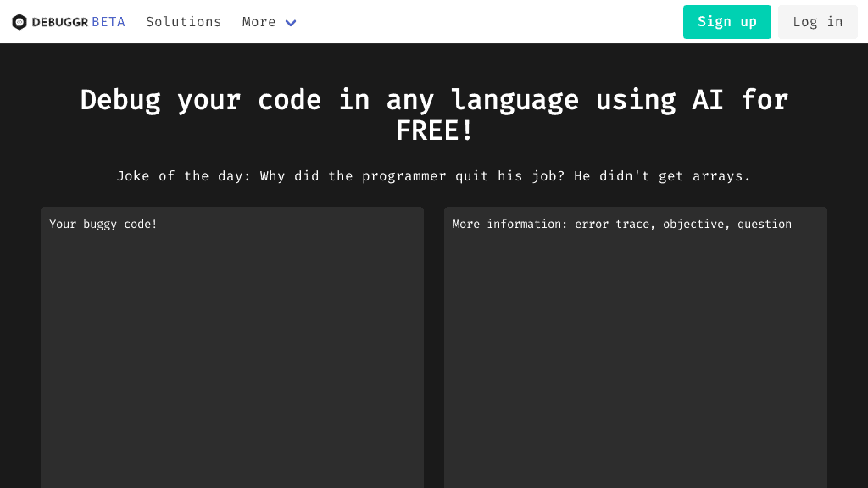
Task: Open the More dropdown menu
Action: click(270, 22)
